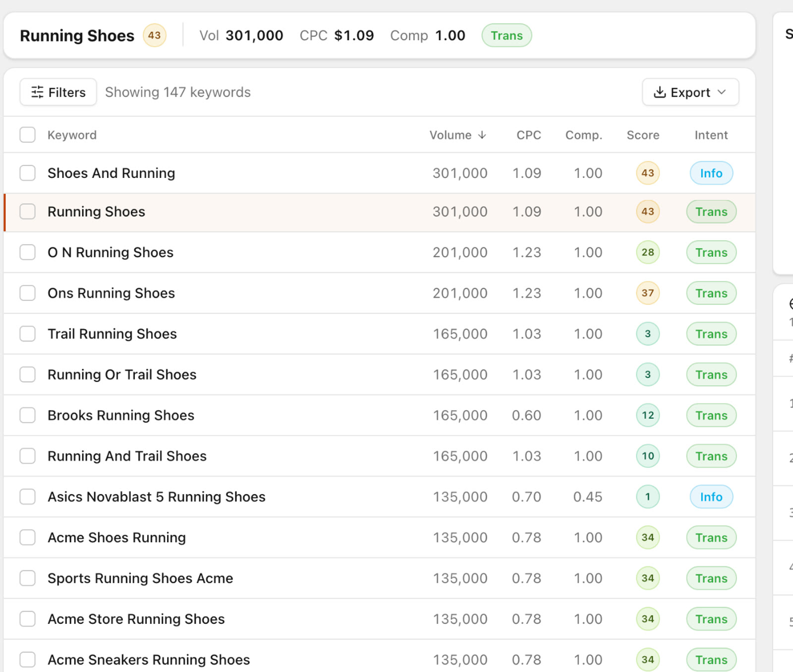
Task: Open the Acme Sneakers Running Shoes keyword
Action: pyautogui.click(x=149, y=660)
